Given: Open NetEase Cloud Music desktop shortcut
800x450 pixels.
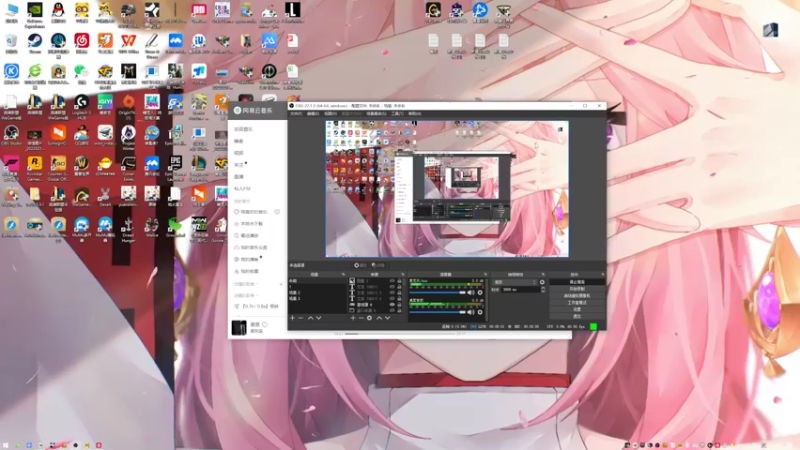Looking at the screenshot, I should [x=82, y=43].
